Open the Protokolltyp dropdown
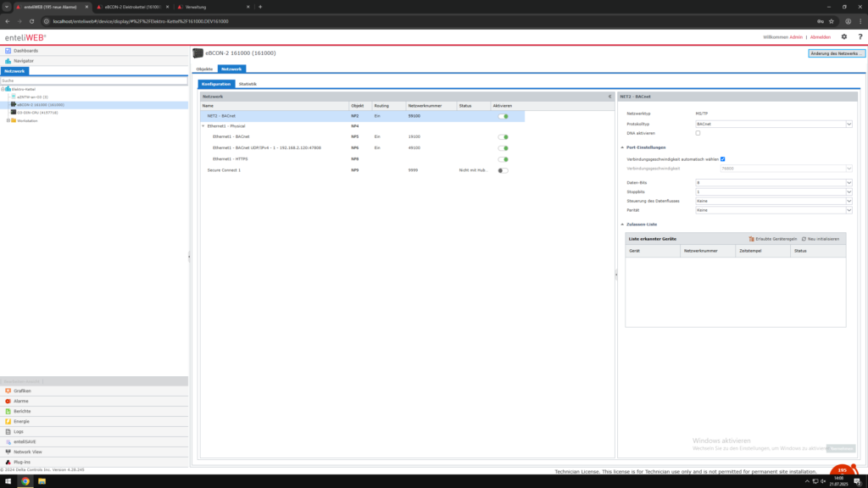The image size is (868, 488). coord(849,124)
